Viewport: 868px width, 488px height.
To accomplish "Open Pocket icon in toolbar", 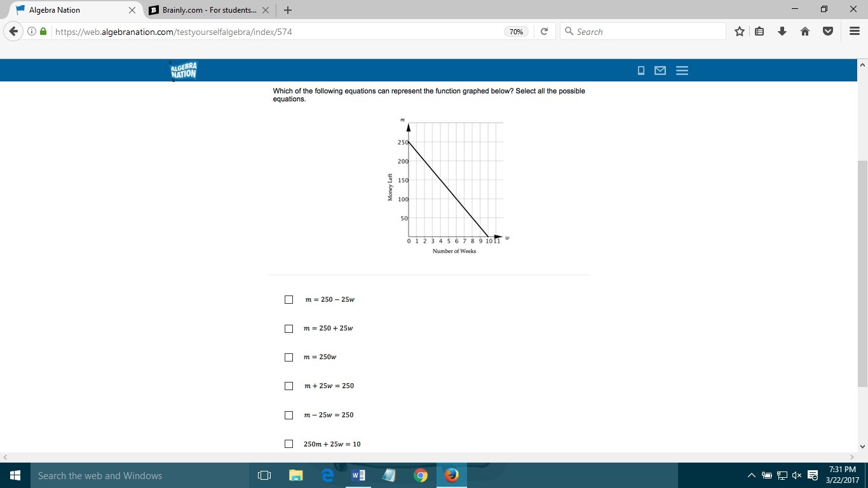I will tap(828, 31).
